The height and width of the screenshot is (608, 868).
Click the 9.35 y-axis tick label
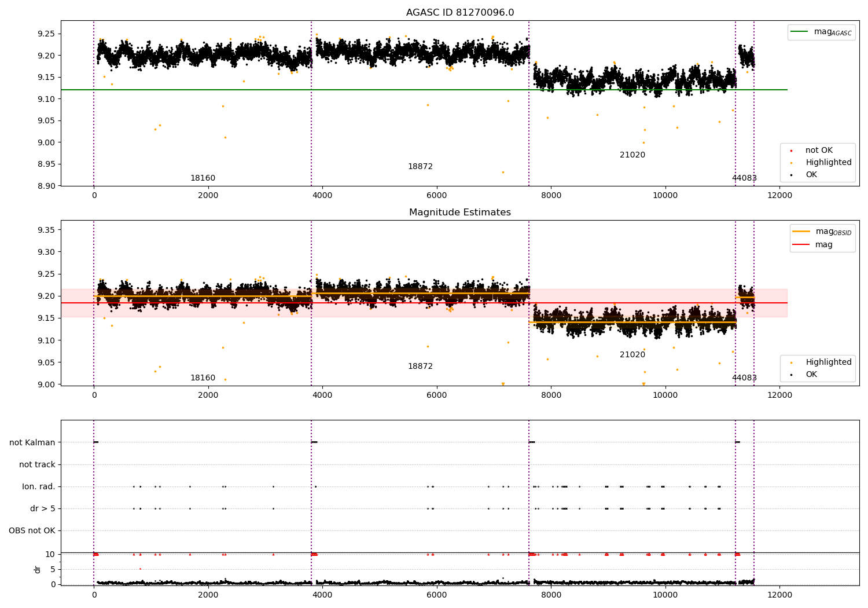pos(45,230)
